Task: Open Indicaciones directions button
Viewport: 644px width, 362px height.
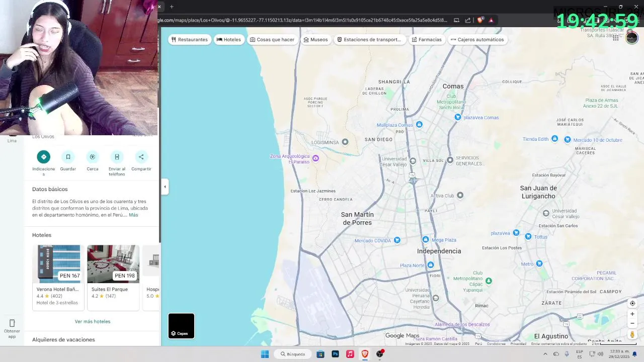Action: [44, 157]
